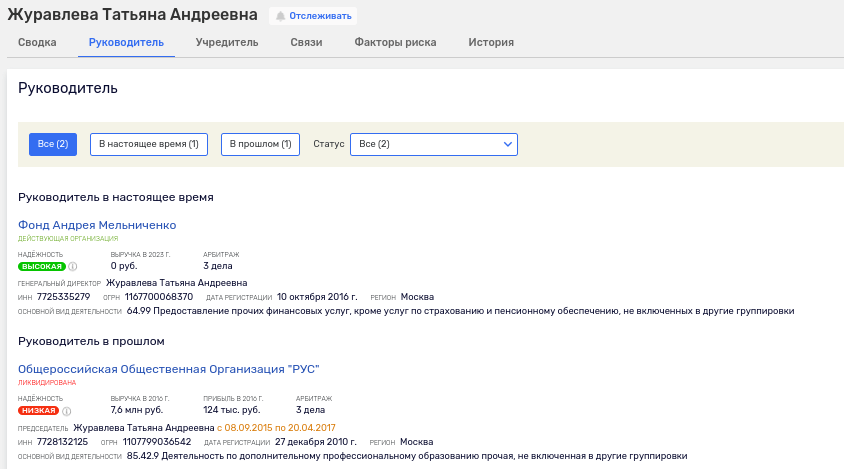
Task: Click info icon beside НИЗКАЯ reliability badge
Action: (x=67, y=411)
